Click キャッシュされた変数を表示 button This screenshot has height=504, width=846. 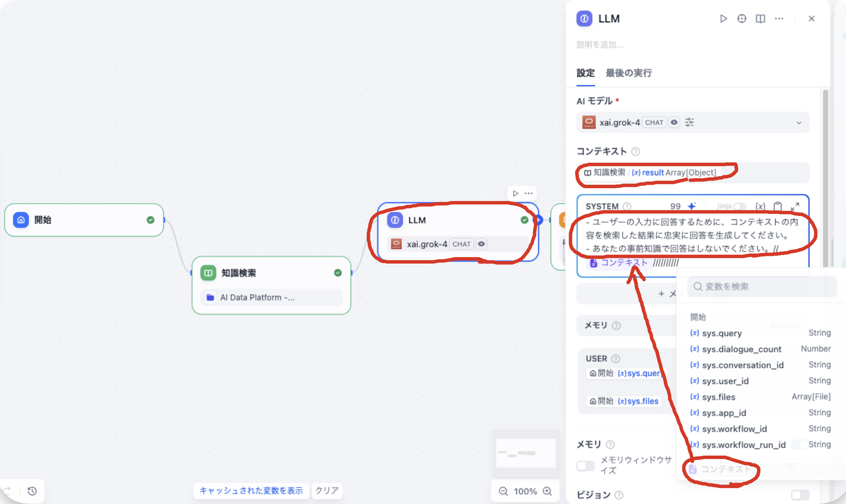[x=251, y=491]
